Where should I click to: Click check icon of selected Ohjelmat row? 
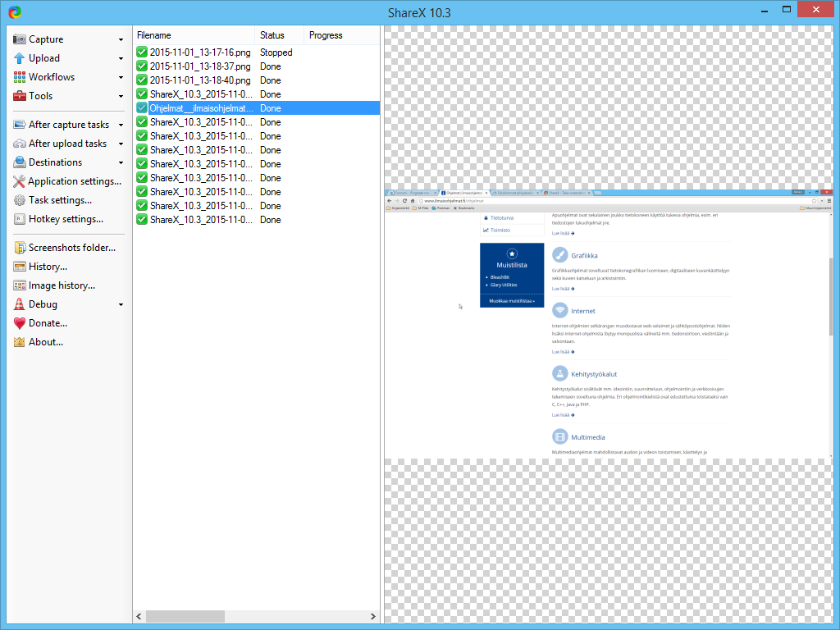(142, 107)
